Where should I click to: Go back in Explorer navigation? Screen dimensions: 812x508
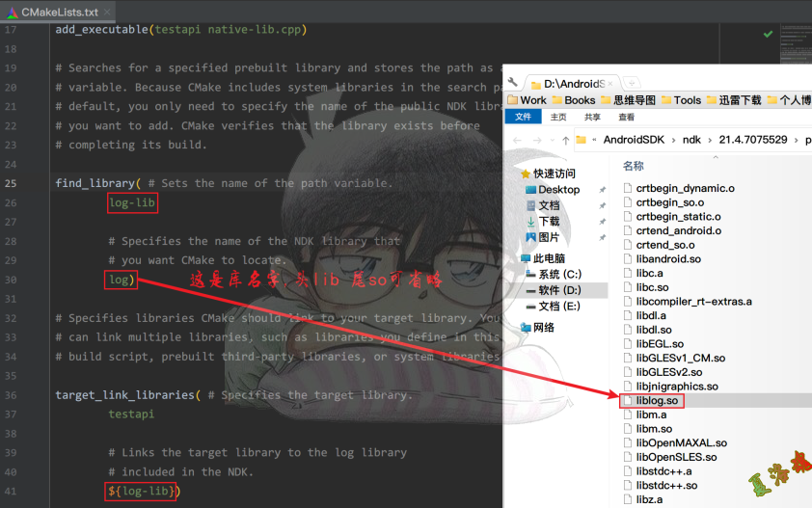coord(517,140)
